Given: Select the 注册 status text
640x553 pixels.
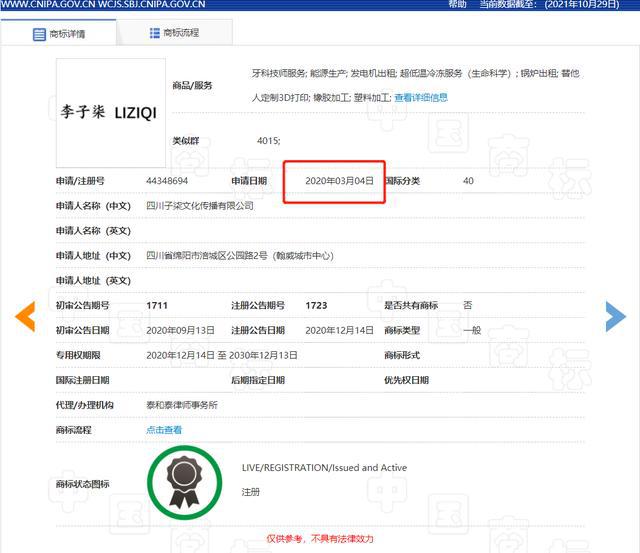Looking at the screenshot, I should click(251, 492).
